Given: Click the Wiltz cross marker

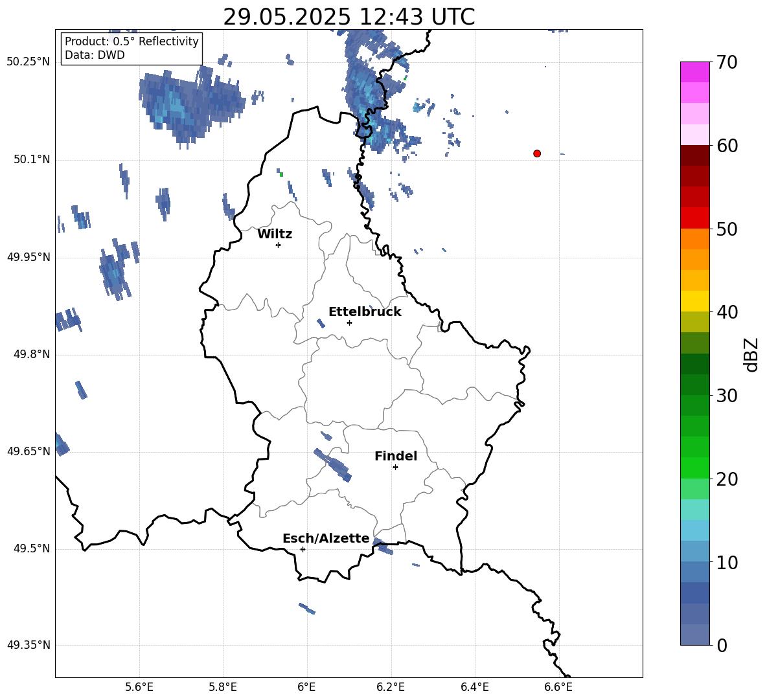Looking at the screenshot, I should click(279, 245).
